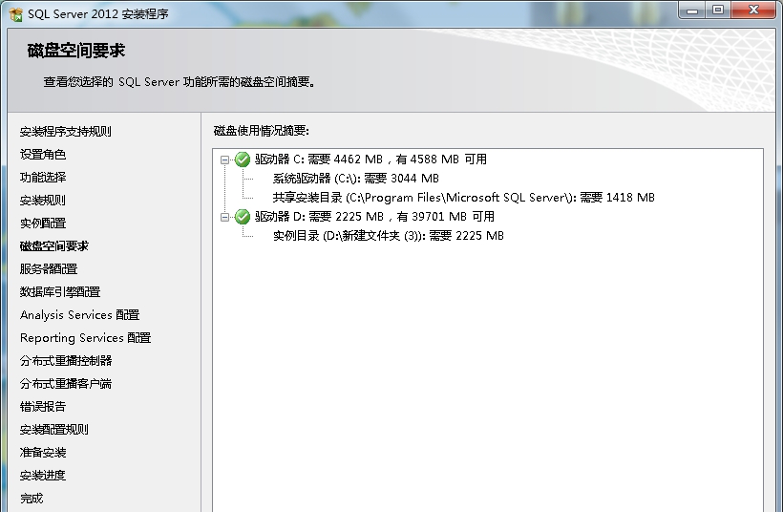This screenshot has width=783, height=532.
Task: Go to the Reporting Services 配置 step
Action: pos(85,338)
